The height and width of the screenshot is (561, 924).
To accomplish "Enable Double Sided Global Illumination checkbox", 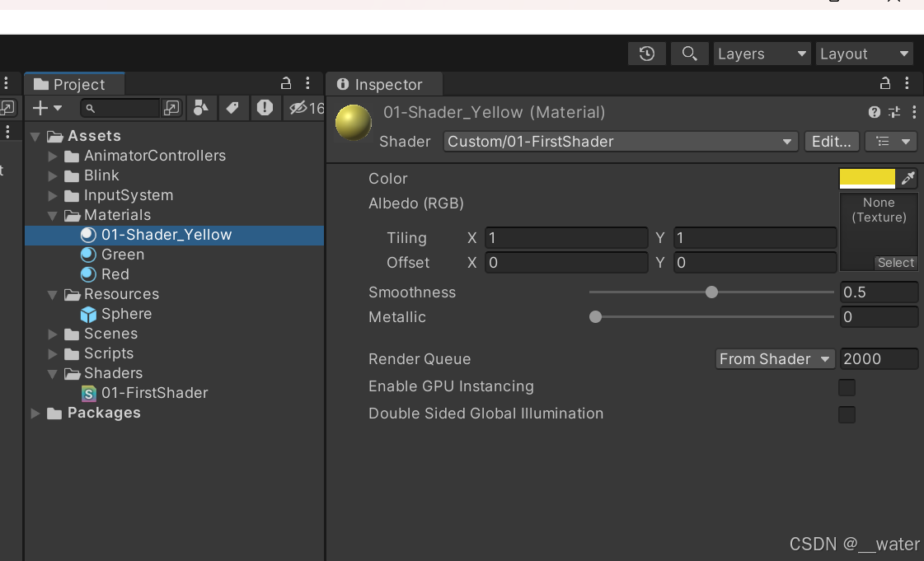I will (x=847, y=414).
